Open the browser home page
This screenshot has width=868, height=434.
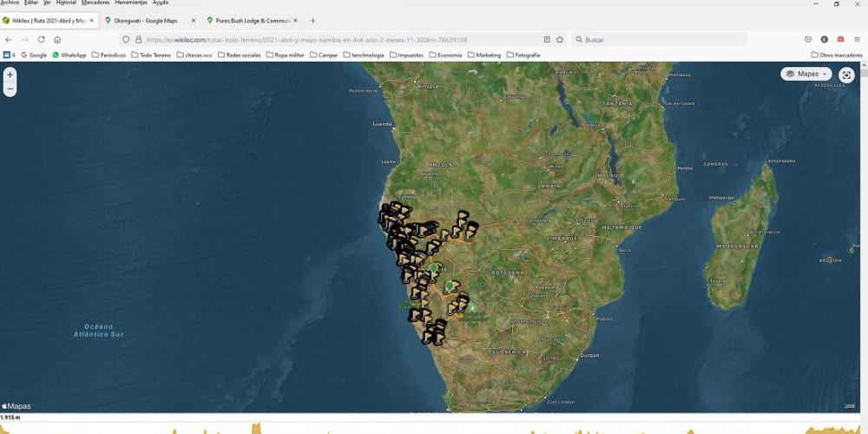[x=57, y=40]
